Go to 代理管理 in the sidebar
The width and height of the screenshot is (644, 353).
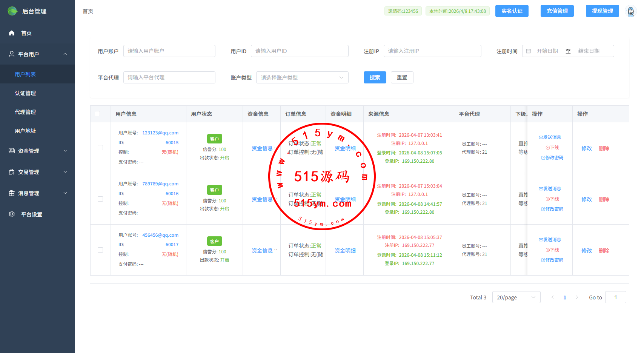click(x=25, y=112)
